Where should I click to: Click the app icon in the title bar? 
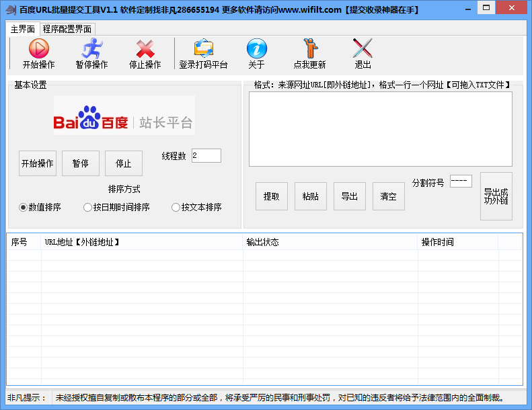[11, 9]
